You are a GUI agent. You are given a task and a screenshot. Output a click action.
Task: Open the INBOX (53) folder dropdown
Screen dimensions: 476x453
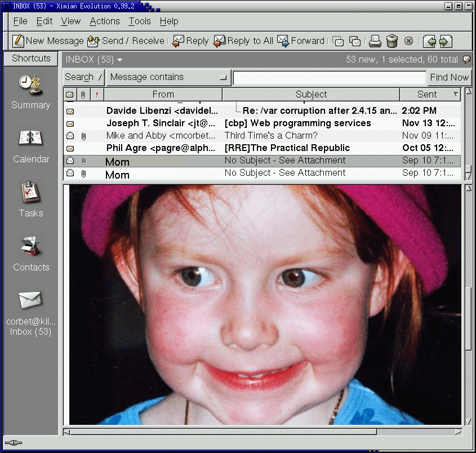pyautogui.click(x=94, y=59)
